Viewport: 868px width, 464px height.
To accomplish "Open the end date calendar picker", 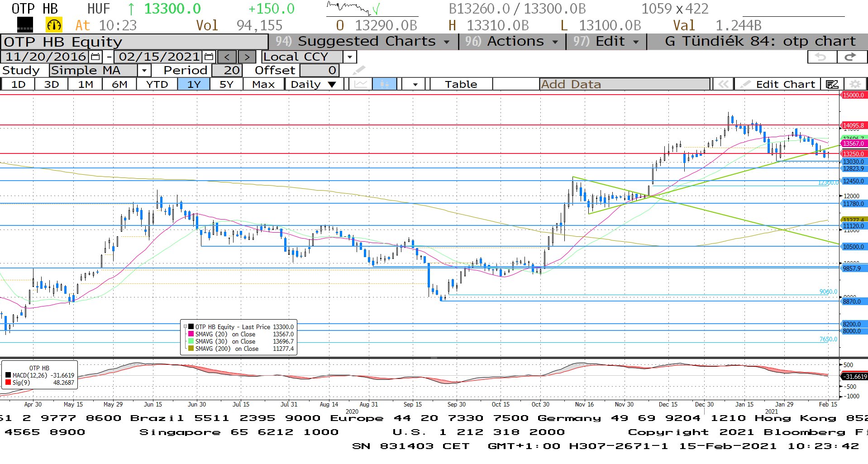I will tap(209, 57).
